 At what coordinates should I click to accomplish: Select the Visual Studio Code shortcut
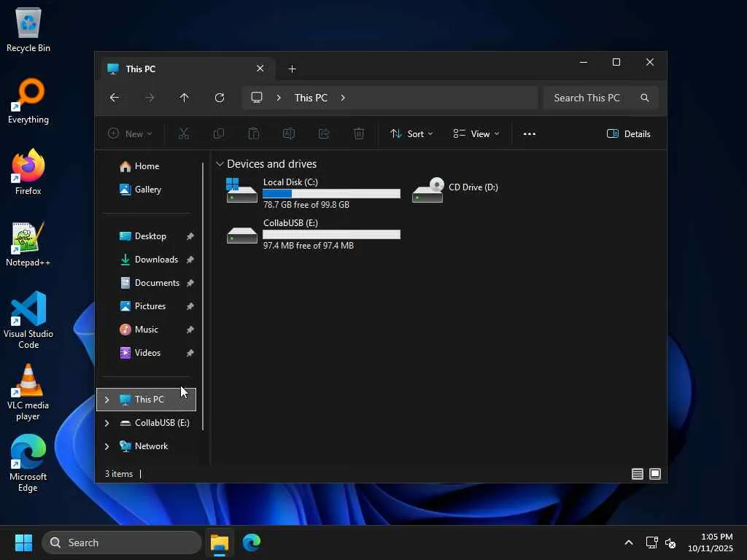(28, 320)
